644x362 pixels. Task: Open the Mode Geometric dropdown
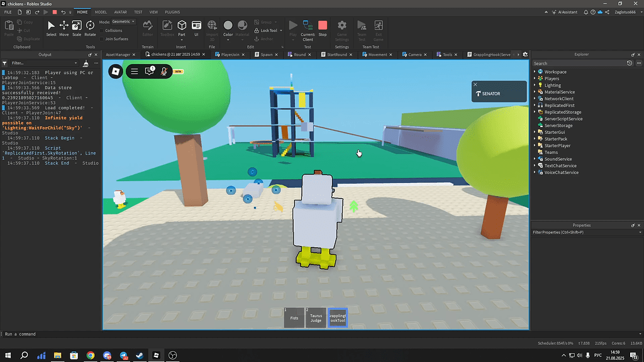(123, 22)
